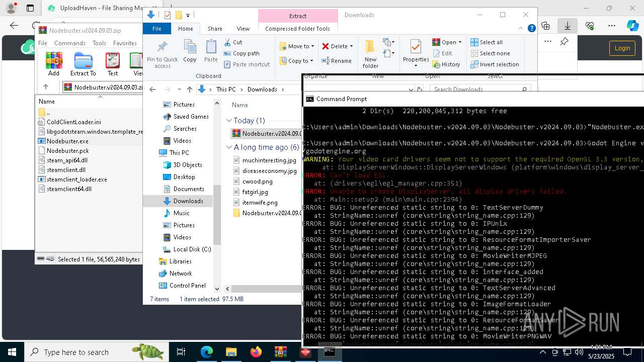Click Select all in ribbon
Screen dimensions: 644x362
[x=487, y=42]
